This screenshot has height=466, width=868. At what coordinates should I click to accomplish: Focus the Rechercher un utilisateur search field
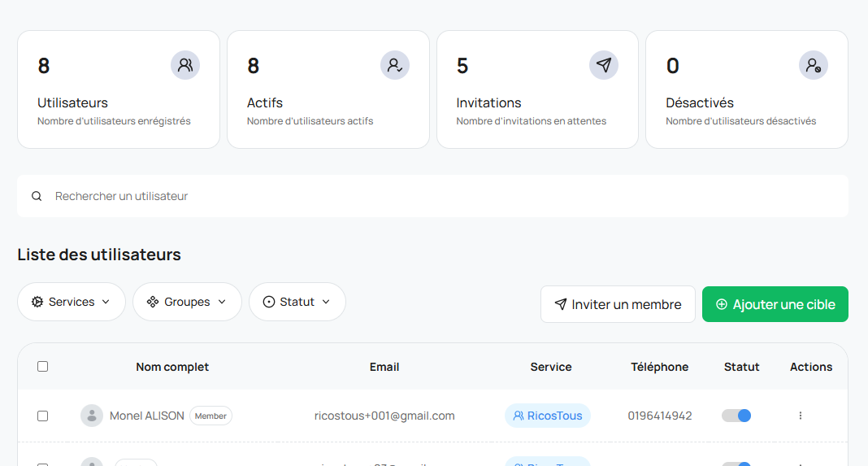pos(432,196)
